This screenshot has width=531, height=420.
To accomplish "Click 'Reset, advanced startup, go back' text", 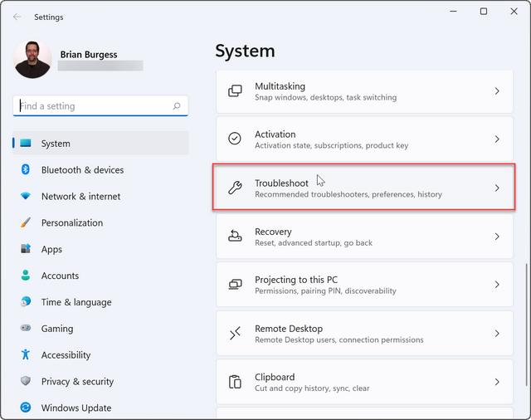I will (x=314, y=242).
